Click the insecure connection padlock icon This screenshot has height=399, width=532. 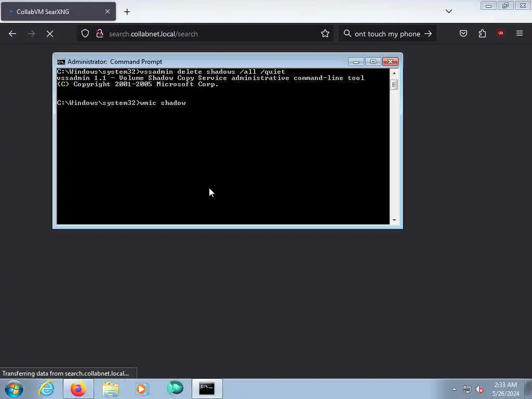100,34
